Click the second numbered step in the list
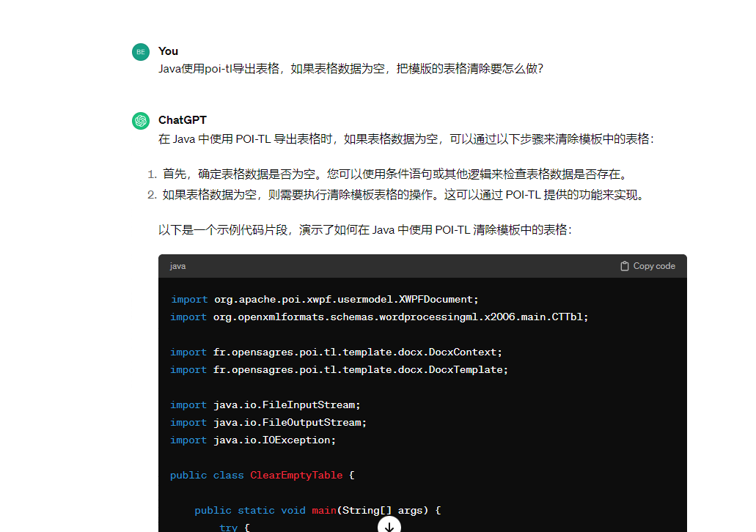Viewport: 756px width, 532px height. click(403, 195)
